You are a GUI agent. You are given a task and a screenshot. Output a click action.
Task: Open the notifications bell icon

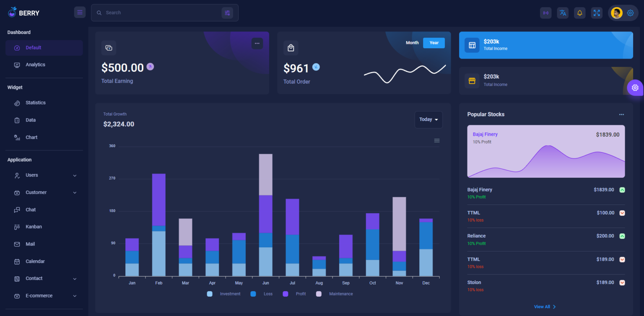580,13
